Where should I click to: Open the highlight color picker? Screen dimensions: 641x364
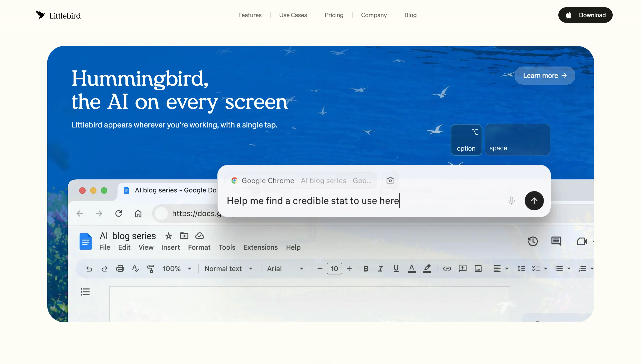click(427, 269)
